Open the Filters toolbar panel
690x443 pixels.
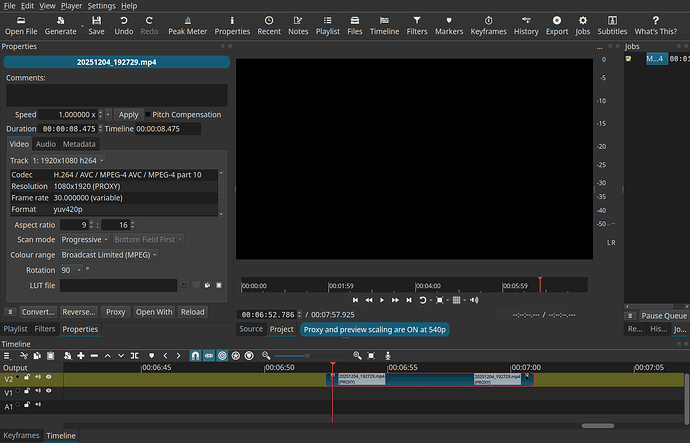click(417, 26)
